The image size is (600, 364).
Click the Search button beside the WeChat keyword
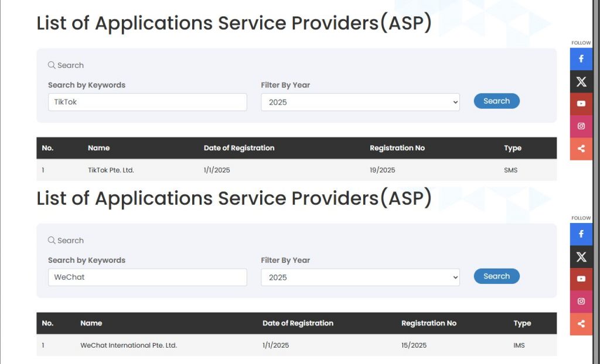tap(496, 276)
